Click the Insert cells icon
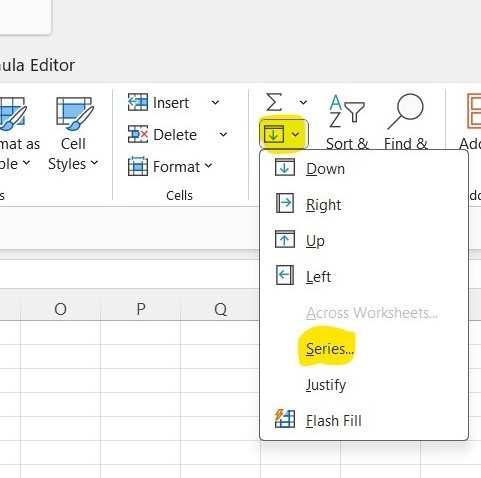 point(138,102)
